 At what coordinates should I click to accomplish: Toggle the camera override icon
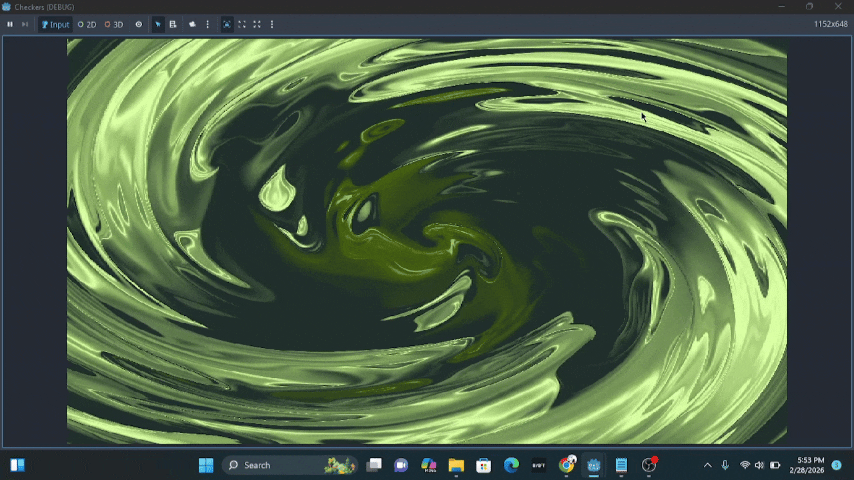[192, 25]
